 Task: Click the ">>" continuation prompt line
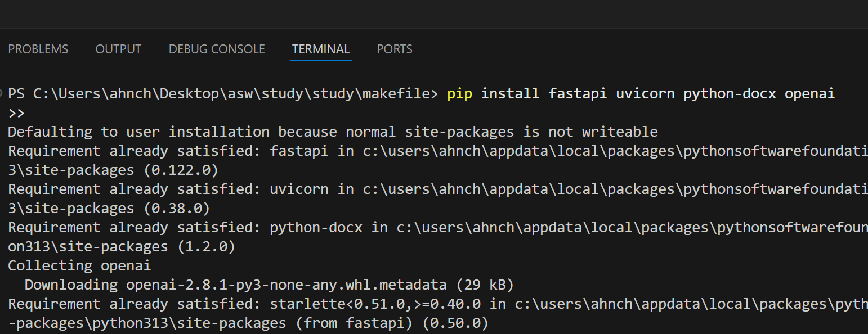point(16,113)
